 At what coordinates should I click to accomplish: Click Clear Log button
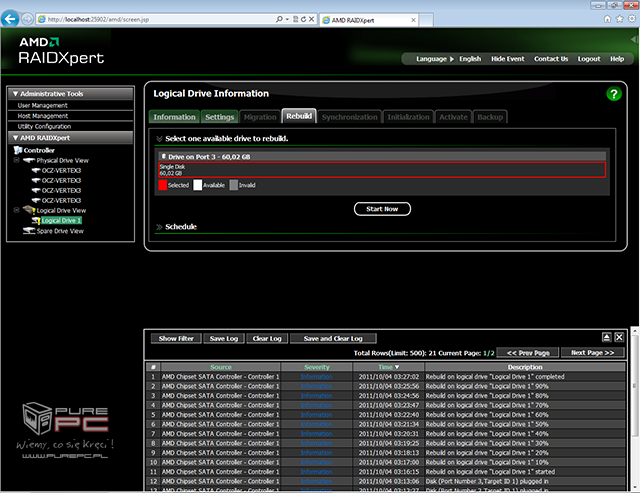(267, 338)
